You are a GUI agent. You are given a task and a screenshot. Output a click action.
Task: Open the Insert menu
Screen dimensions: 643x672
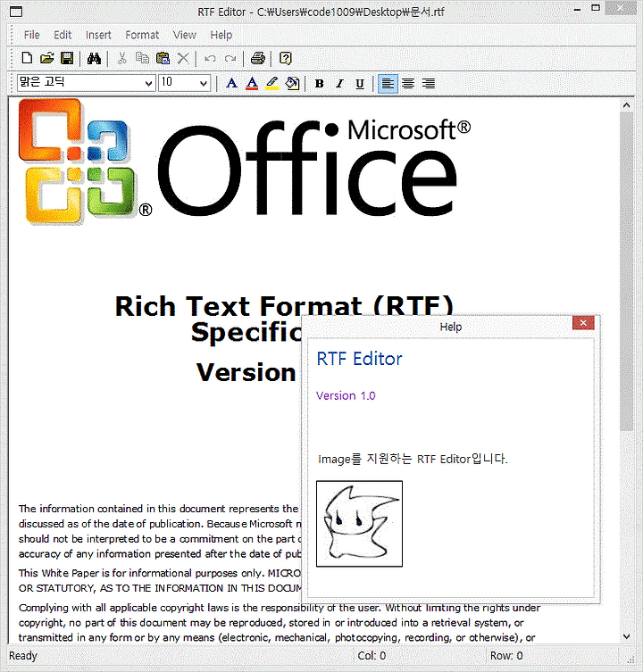tap(98, 35)
